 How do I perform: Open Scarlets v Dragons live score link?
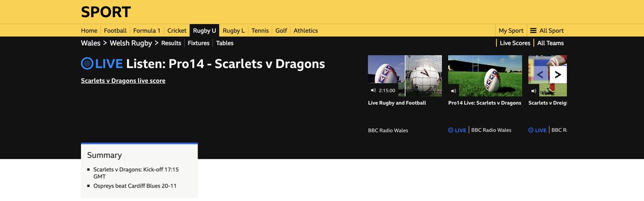tap(123, 80)
